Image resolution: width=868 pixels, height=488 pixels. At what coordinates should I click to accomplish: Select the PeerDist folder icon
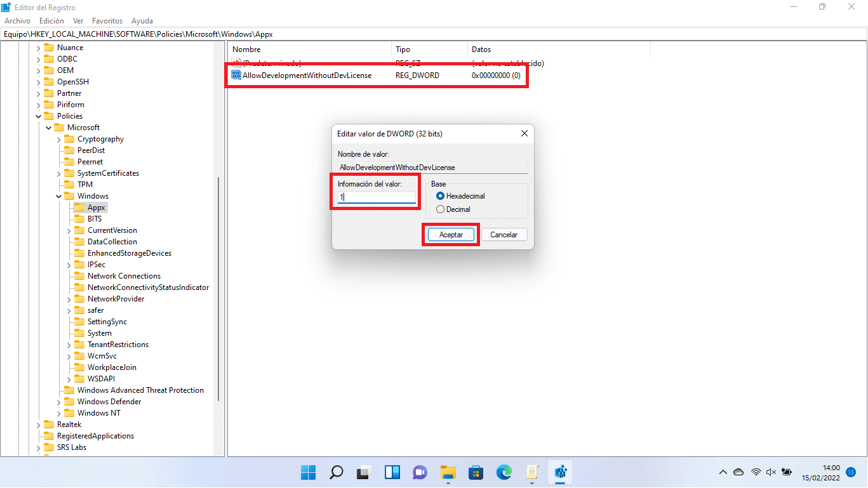69,150
